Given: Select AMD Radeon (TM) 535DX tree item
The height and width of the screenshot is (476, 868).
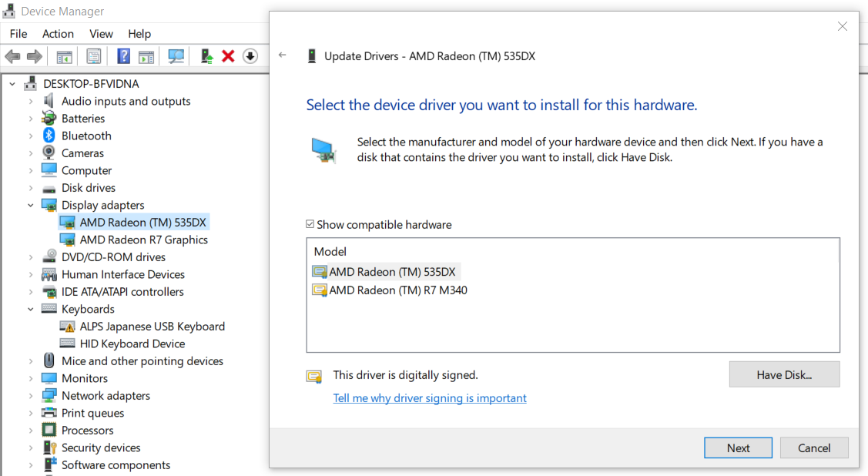Looking at the screenshot, I should [142, 223].
